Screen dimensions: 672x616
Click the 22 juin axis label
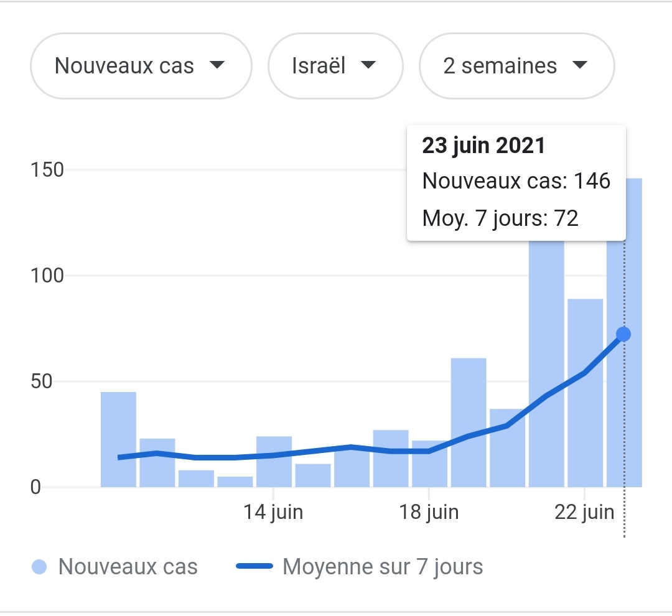[584, 512]
